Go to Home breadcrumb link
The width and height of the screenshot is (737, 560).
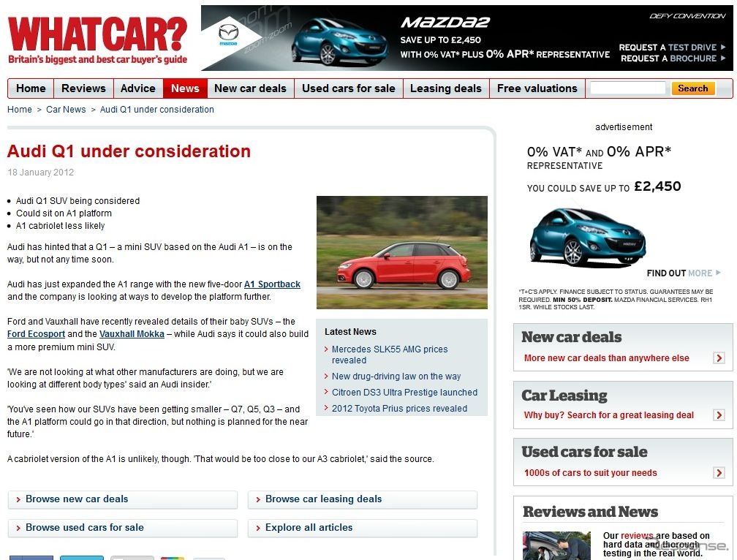point(20,110)
